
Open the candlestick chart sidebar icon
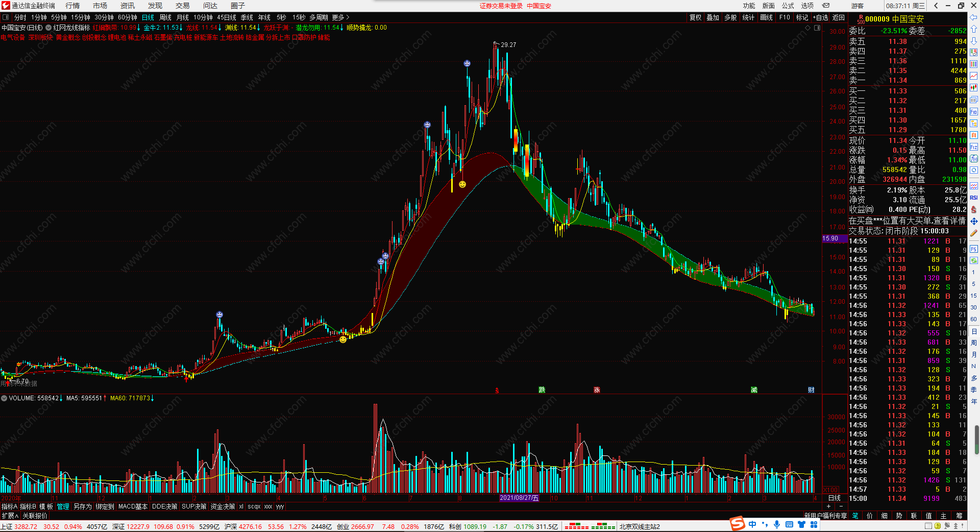tap(974, 88)
